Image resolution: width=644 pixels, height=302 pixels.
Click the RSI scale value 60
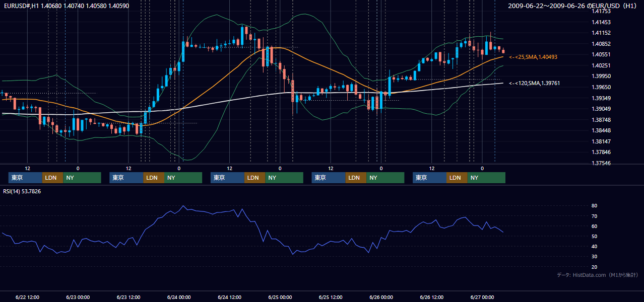(595, 226)
